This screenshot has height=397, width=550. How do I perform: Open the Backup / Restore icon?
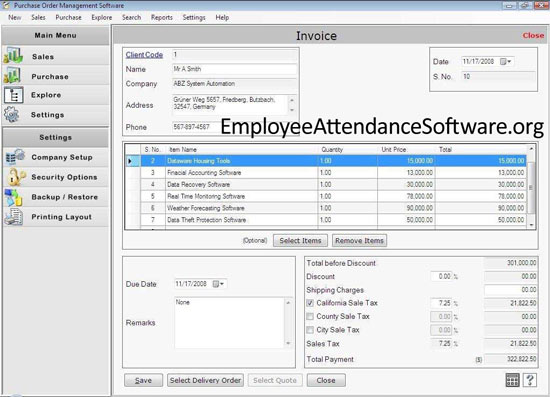click(x=13, y=197)
